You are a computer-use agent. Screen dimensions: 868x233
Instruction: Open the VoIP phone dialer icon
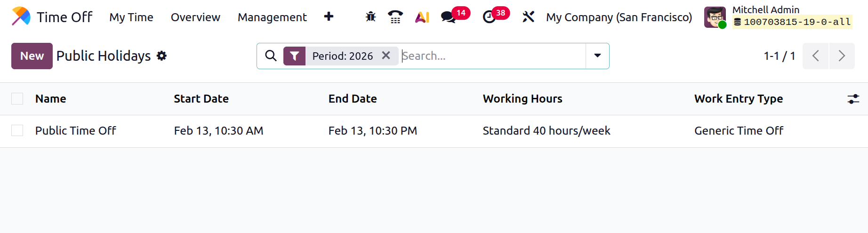click(395, 17)
